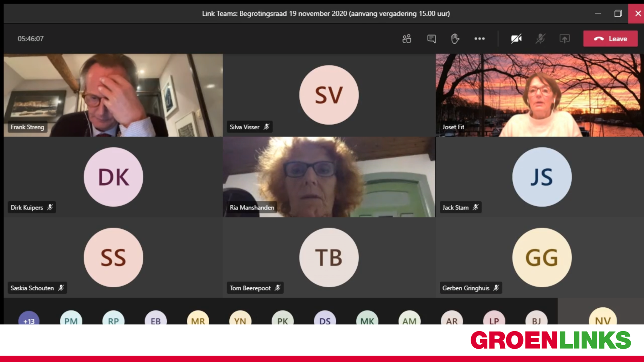Unmute the microphone
This screenshot has width=644, height=362.
point(540,39)
